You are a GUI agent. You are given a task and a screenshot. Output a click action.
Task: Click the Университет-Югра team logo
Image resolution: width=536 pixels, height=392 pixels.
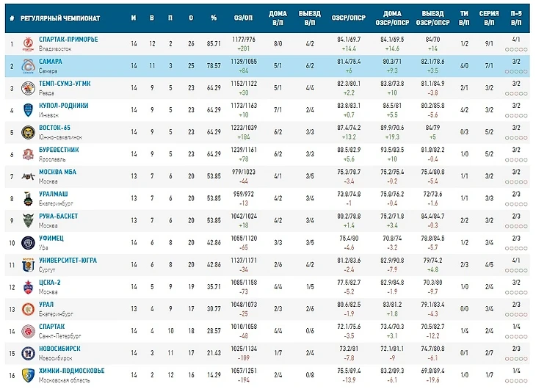[28, 265]
